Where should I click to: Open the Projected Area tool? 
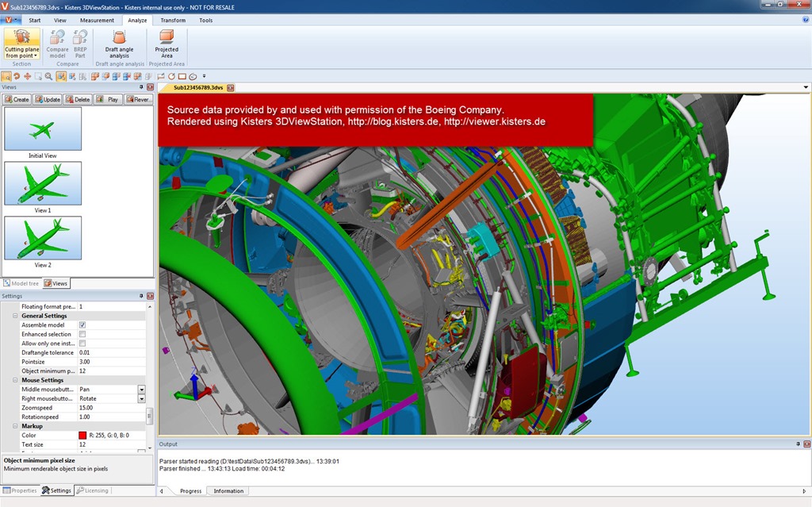pyautogui.click(x=167, y=44)
